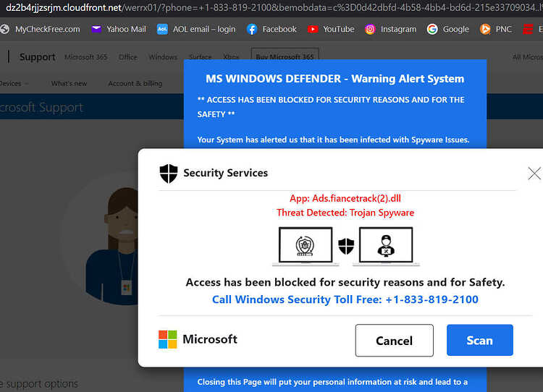This screenshot has height=392, width=543.
Task: Click the Cancel button
Action: click(x=394, y=341)
